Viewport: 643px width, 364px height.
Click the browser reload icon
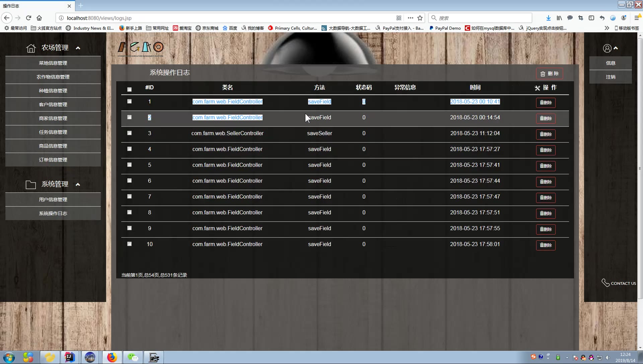[28, 18]
